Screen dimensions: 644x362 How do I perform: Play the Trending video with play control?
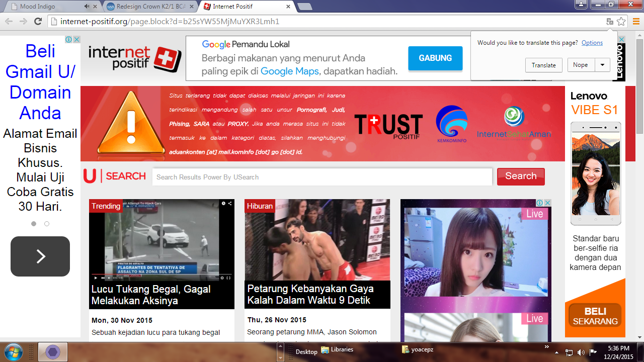click(x=96, y=278)
